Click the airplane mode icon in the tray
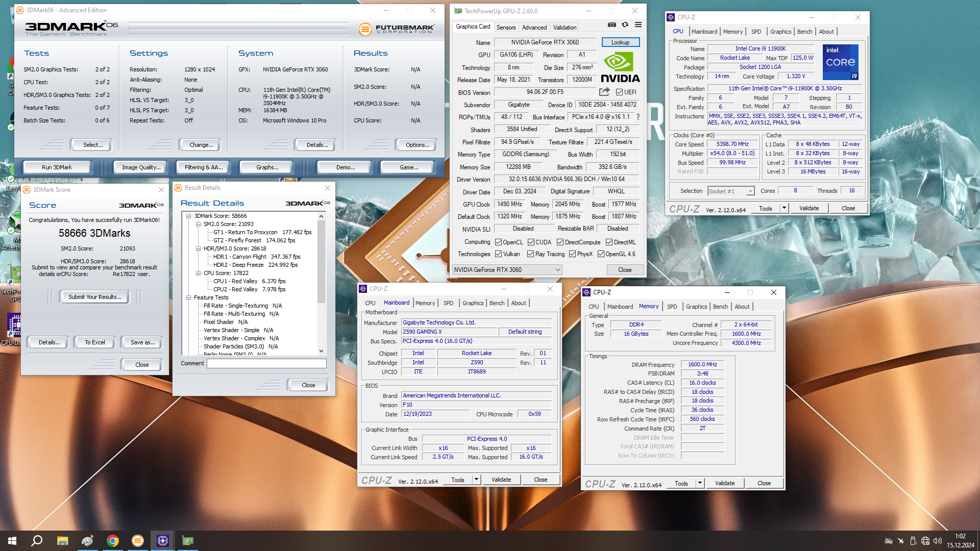The width and height of the screenshot is (980, 551). point(901,541)
